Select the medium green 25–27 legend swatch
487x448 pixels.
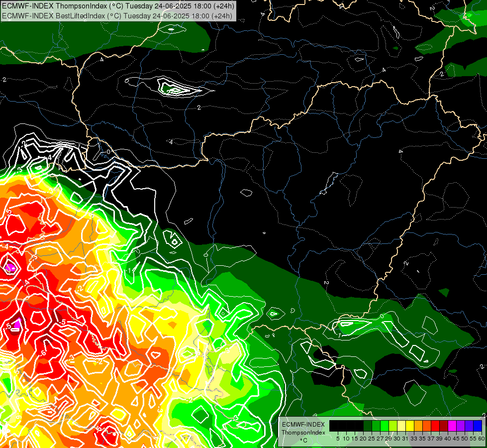coord(376,426)
